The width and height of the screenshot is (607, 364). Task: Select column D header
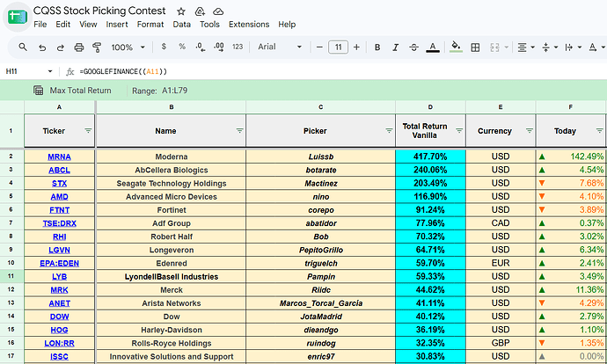[430, 107]
